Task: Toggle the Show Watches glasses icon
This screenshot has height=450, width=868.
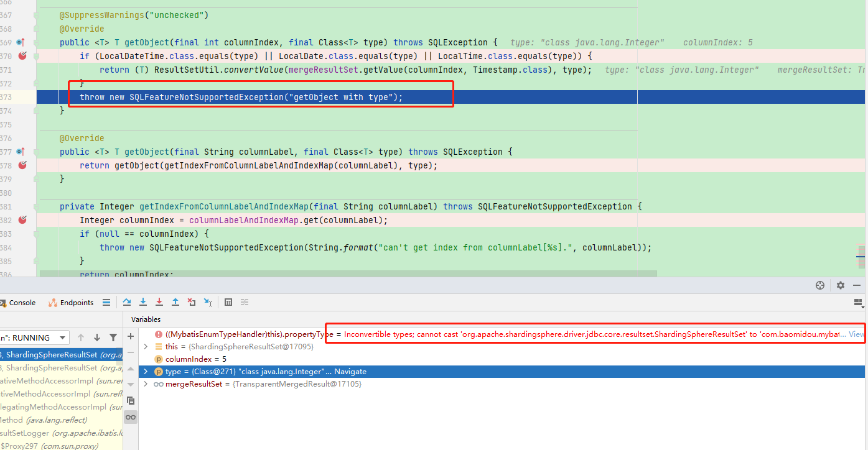Action: click(131, 417)
